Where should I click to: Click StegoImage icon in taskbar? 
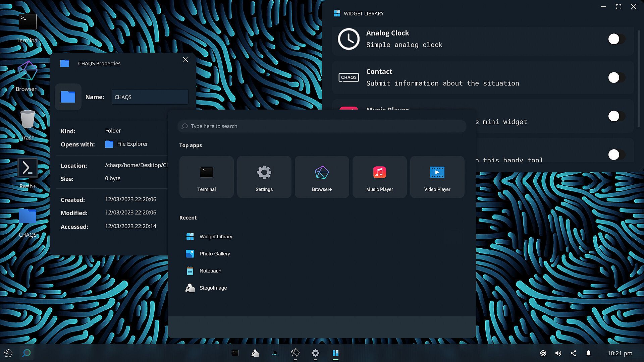tap(255, 353)
